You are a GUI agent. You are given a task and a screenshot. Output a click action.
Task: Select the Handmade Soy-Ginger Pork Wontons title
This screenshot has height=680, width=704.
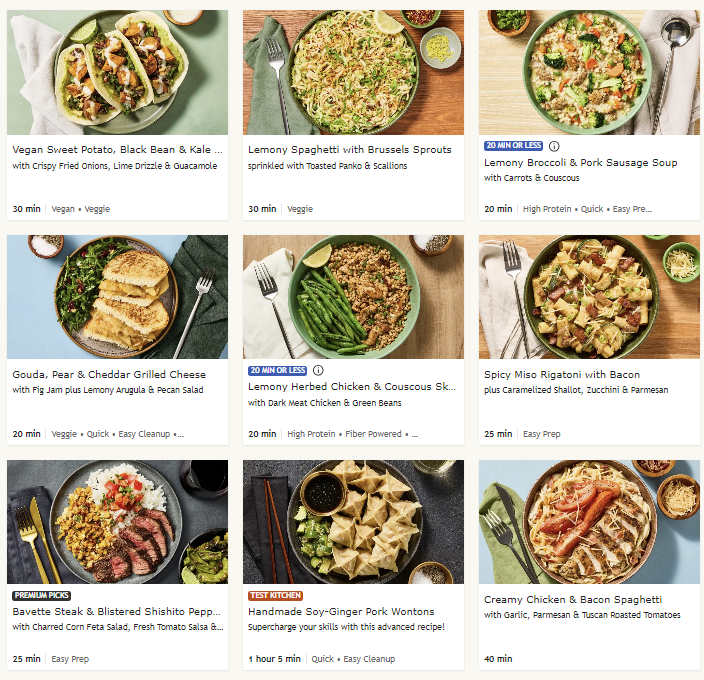point(341,612)
